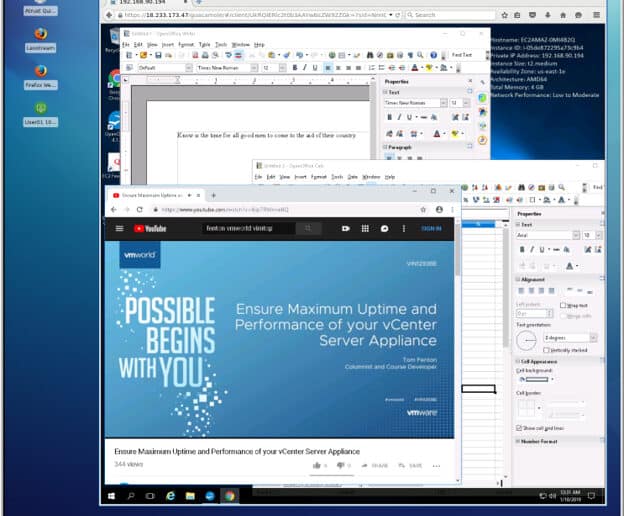Click the text orientation dial in Calc sidebar

click(526, 341)
